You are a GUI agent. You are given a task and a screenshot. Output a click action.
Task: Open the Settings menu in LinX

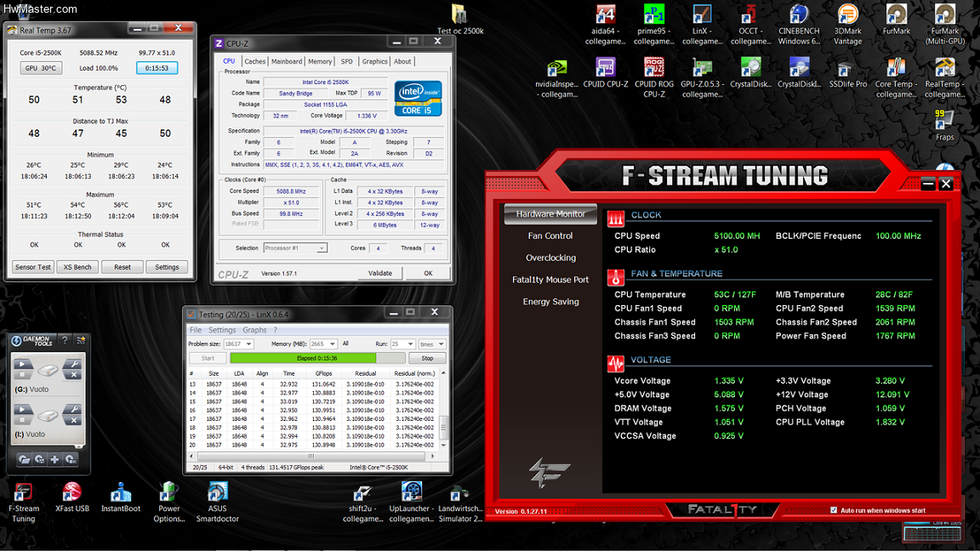[x=222, y=330]
